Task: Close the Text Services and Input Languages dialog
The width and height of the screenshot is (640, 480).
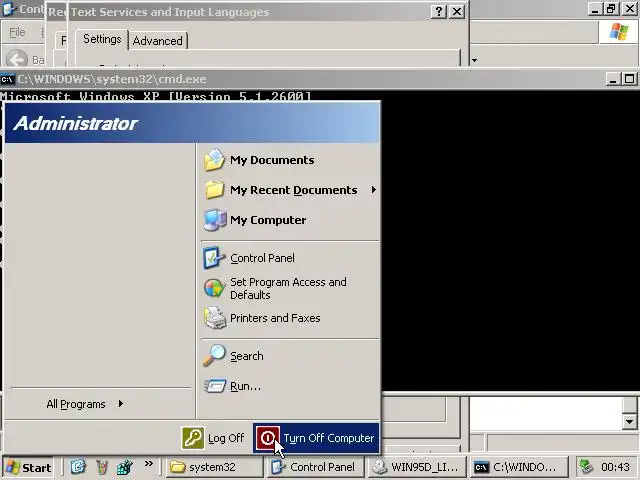Action: 457,11
